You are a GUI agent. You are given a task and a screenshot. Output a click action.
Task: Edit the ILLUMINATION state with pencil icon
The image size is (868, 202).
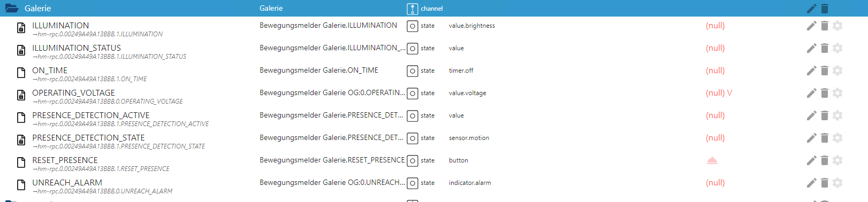[811, 26]
